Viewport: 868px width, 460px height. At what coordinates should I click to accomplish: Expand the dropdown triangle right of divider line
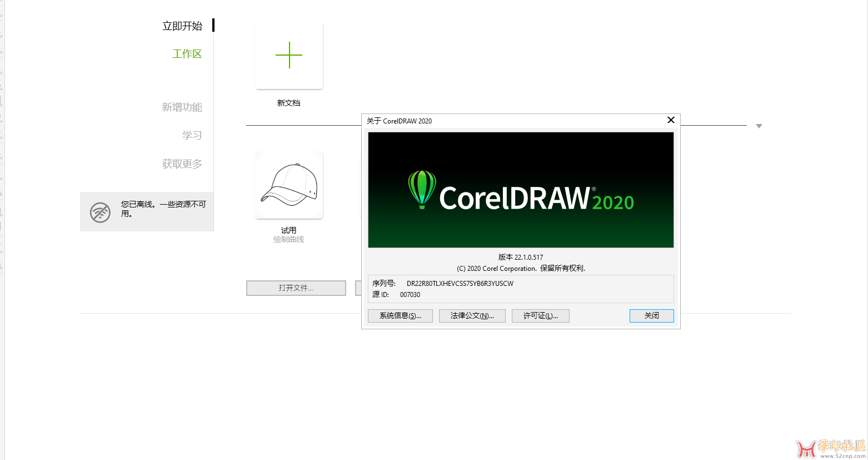(759, 126)
